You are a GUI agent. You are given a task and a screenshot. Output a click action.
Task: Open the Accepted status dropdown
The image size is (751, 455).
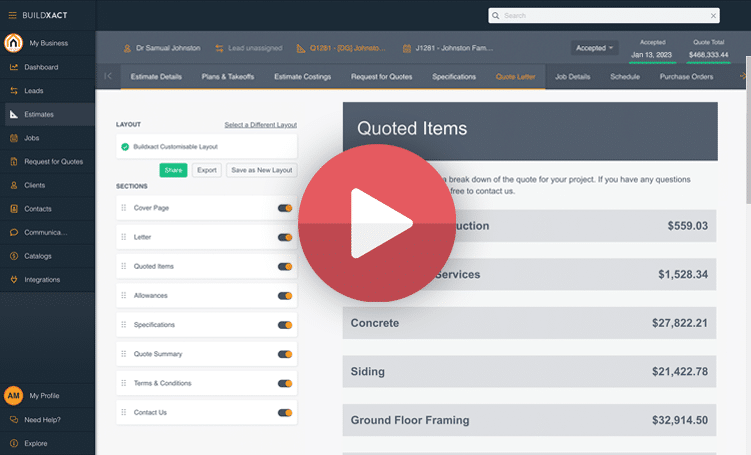pyautogui.click(x=594, y=48)
